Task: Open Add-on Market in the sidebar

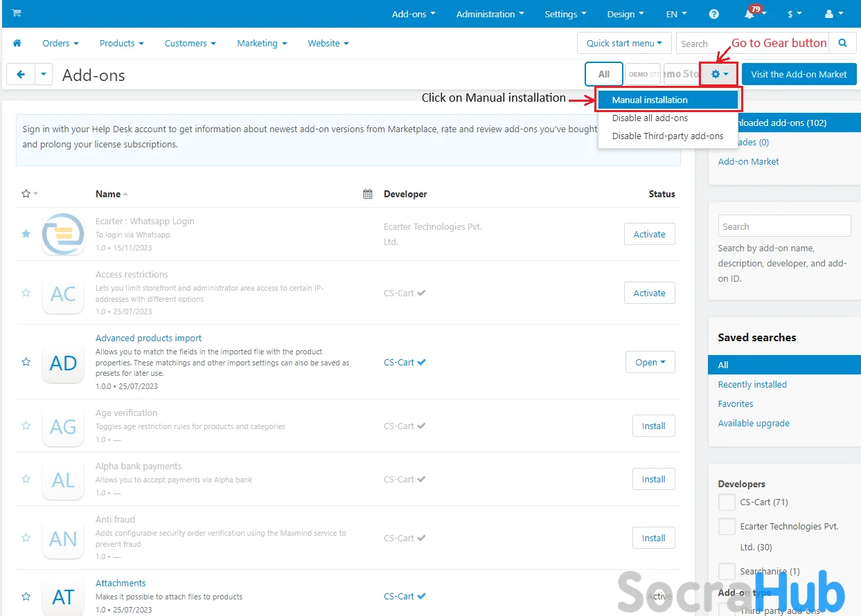Action: pos(748,161)
